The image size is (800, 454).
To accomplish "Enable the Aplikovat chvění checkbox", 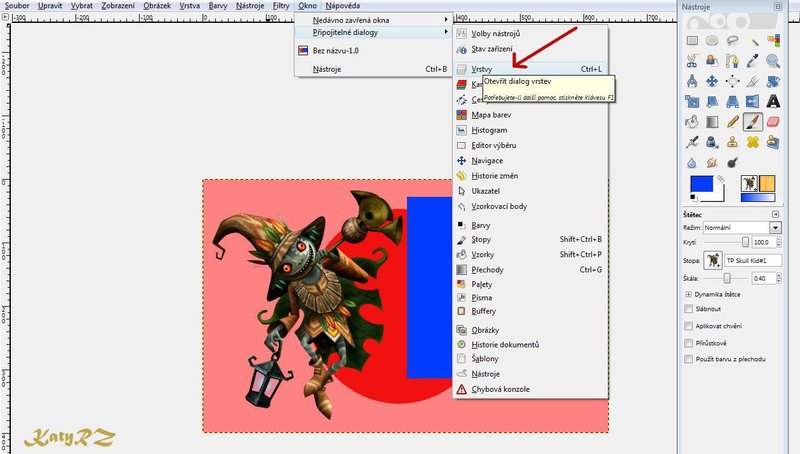I will [x=688, y=326].
